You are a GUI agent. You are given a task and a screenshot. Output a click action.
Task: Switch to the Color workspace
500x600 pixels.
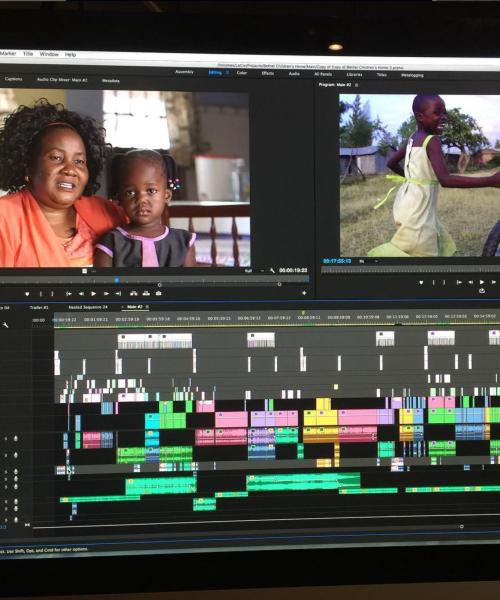242,73
